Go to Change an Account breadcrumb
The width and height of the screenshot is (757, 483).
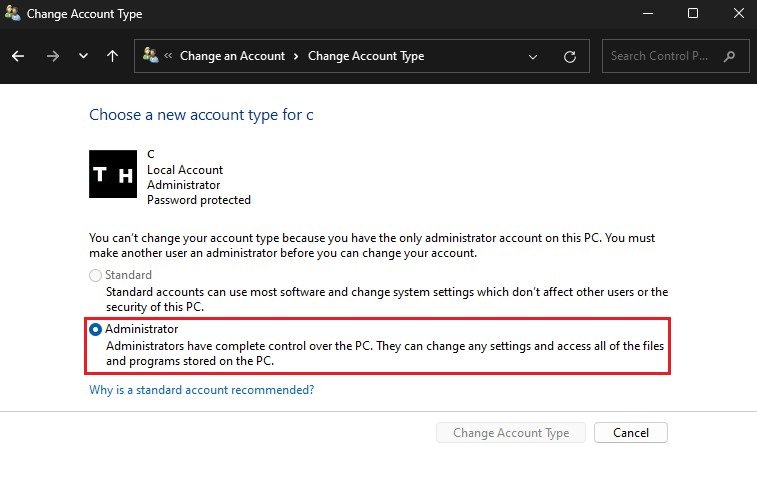pos(232,56)
